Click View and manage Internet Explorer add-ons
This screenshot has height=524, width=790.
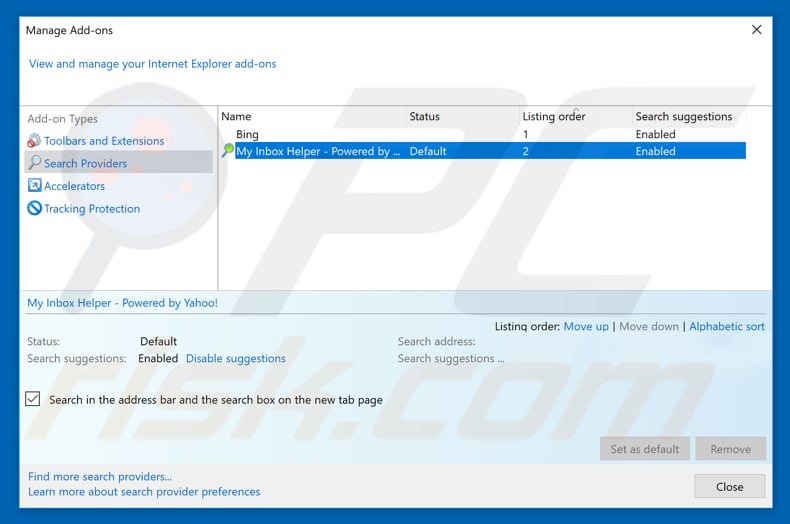click(152, 64)
